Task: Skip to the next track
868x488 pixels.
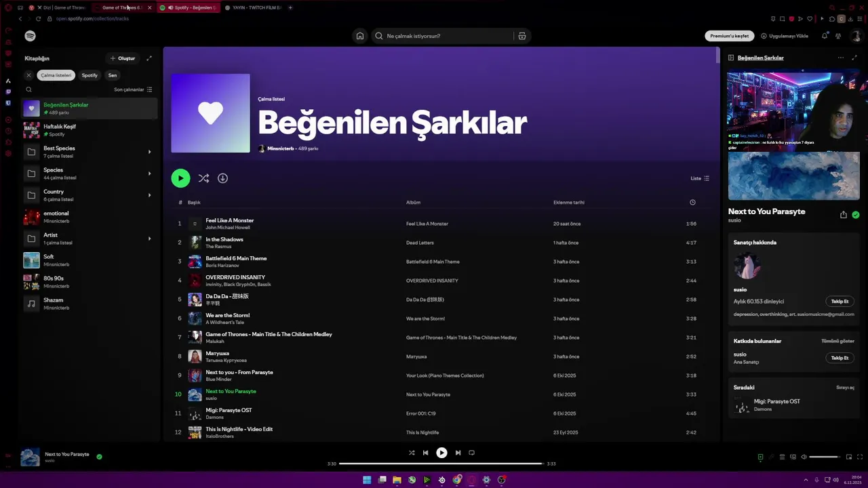Action: pos(458,453)
